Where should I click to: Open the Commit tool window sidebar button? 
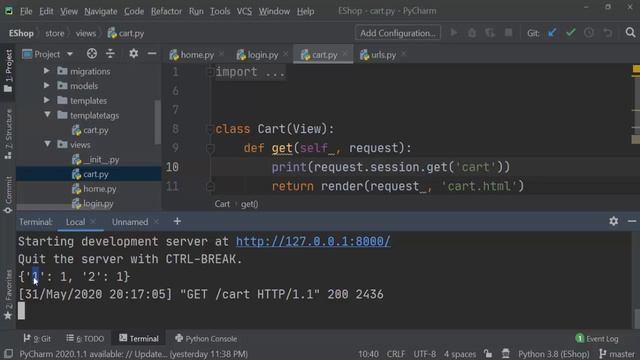pos(8,194)
